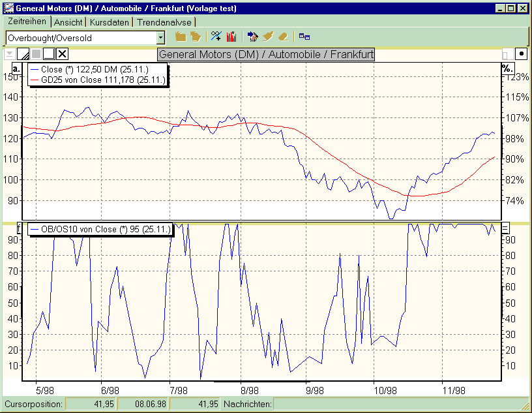Open a chart layout with the folder icon
The image size is (532, 413).
point(181,37)
